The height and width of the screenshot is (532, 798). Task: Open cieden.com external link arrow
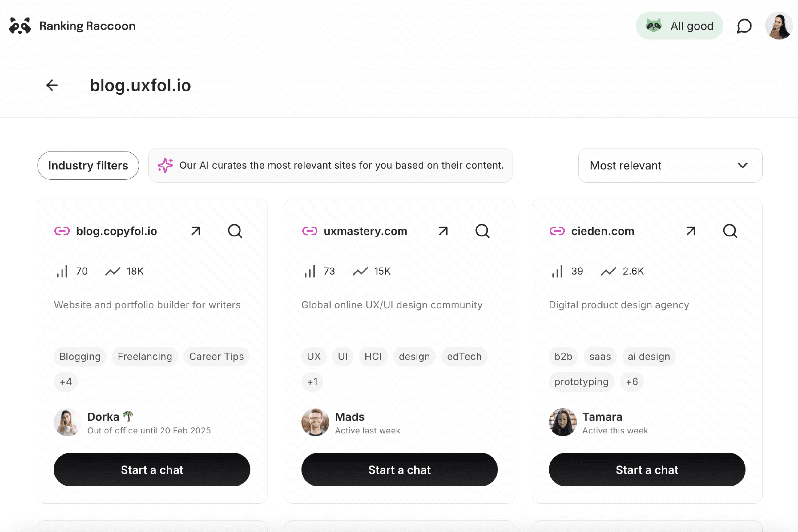pyautogui.click(x=691, y=231)
